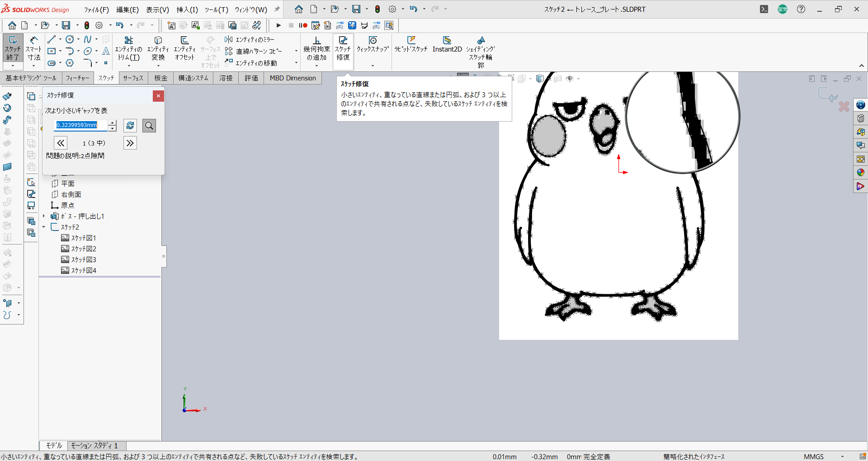Click the gap size input field
868x461 pixels.
tap(81, 125)
